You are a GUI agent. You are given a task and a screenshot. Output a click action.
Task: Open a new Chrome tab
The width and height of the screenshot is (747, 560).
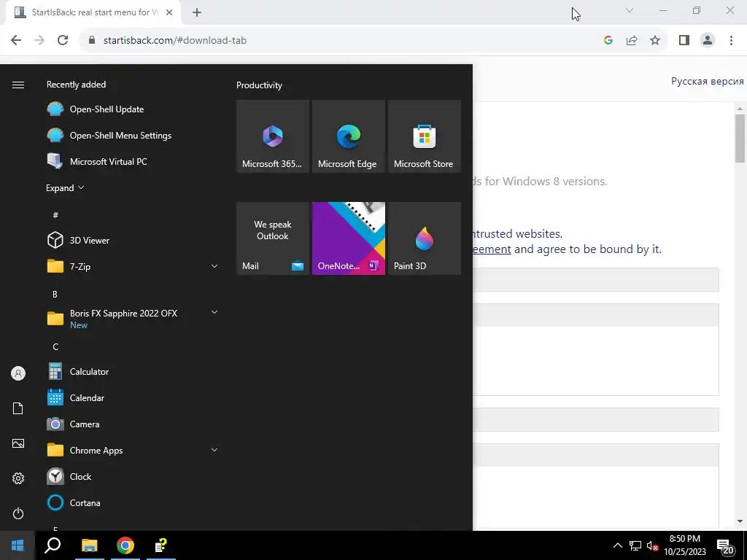[197, 13]
